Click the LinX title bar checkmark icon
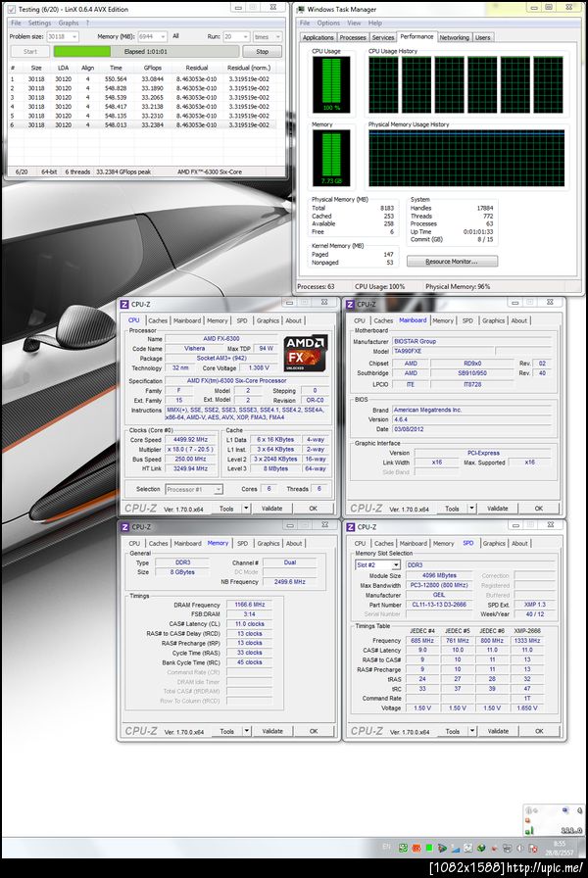 coord(11,10)
